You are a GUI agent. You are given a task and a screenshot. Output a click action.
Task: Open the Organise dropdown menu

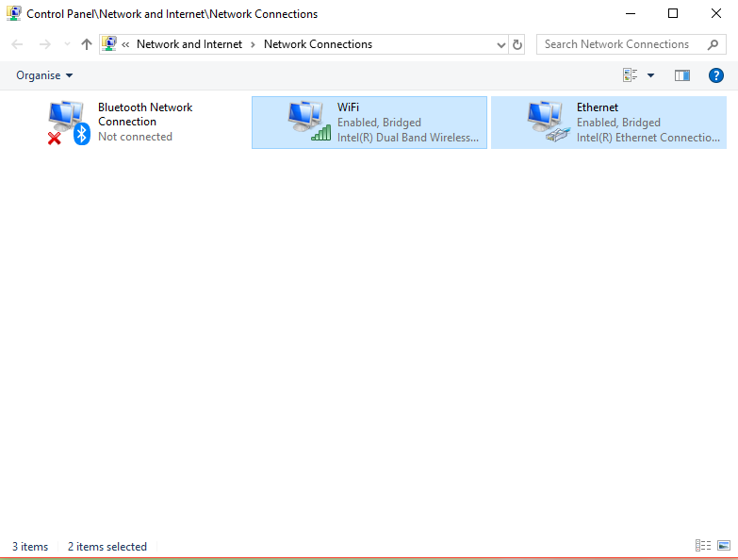point(44,75)
